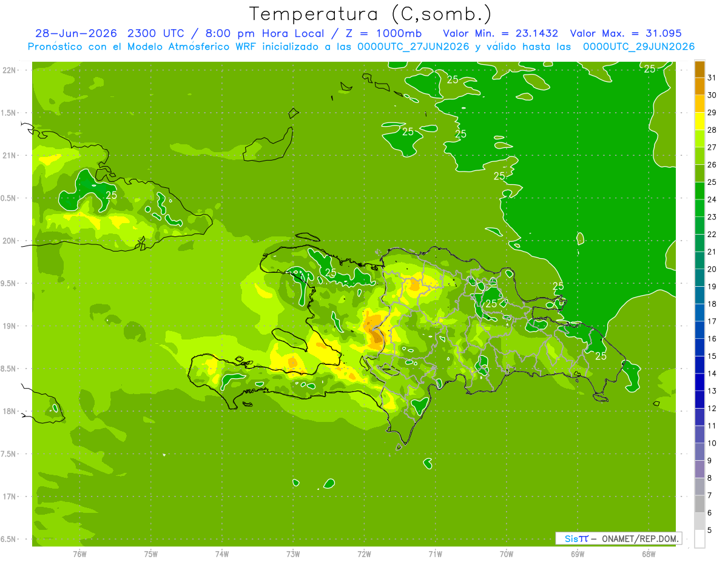The height and width of the screenshot is (562, 728).
Task: Click the legend value "5"
Action: [710, 530]
